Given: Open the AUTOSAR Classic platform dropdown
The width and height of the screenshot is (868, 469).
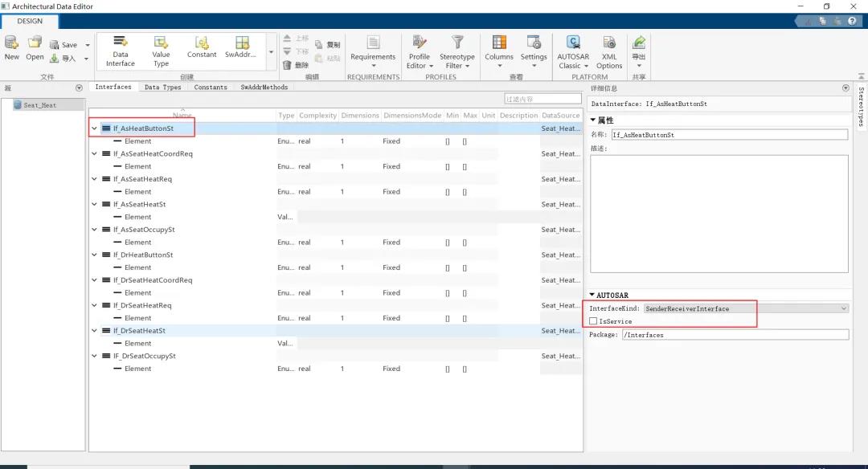Looking at the screenshot, I should (573, 50).
